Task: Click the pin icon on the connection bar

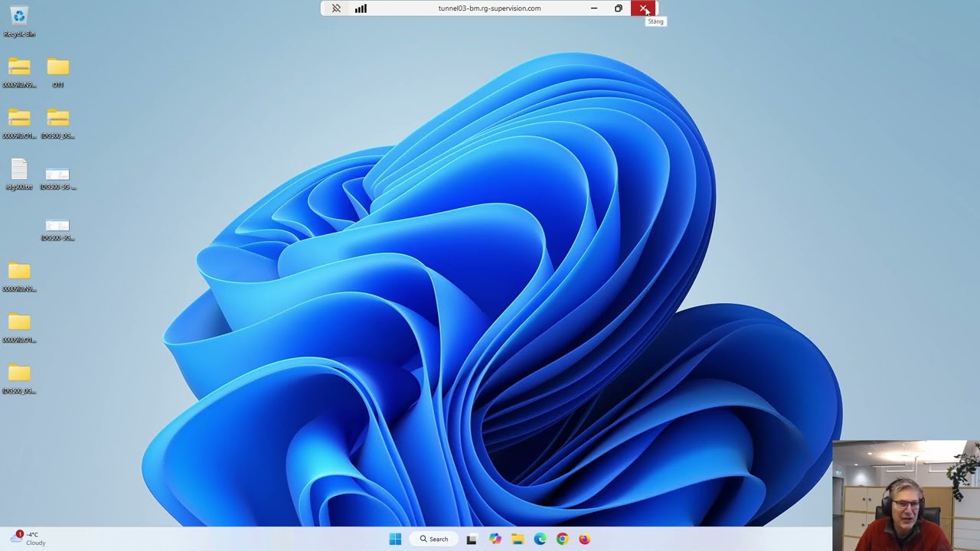Action: (336, 8)
